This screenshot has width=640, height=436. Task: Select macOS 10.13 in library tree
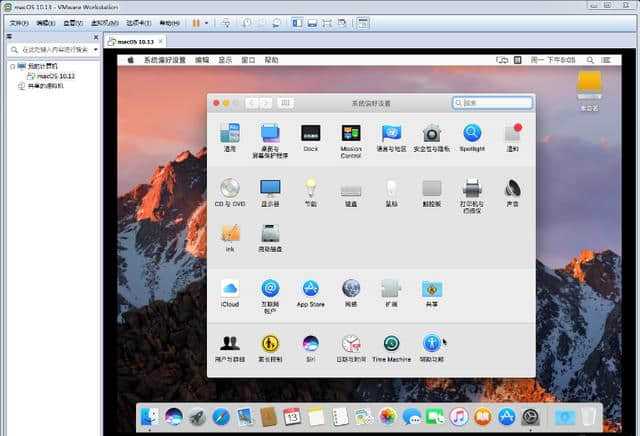(51, 76)
